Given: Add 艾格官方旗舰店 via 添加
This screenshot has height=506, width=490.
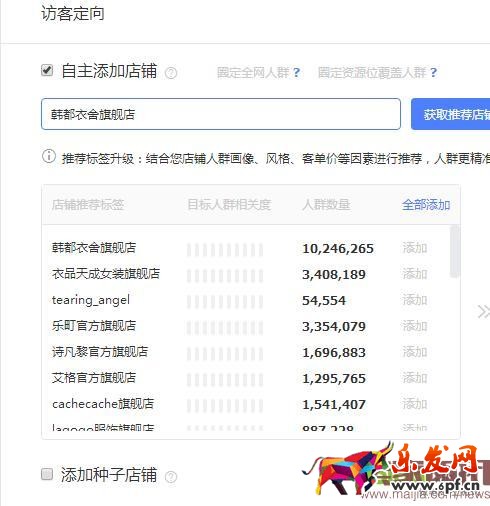Looking at the screenshot, I should pyautogui.click(x=415, y=378).
